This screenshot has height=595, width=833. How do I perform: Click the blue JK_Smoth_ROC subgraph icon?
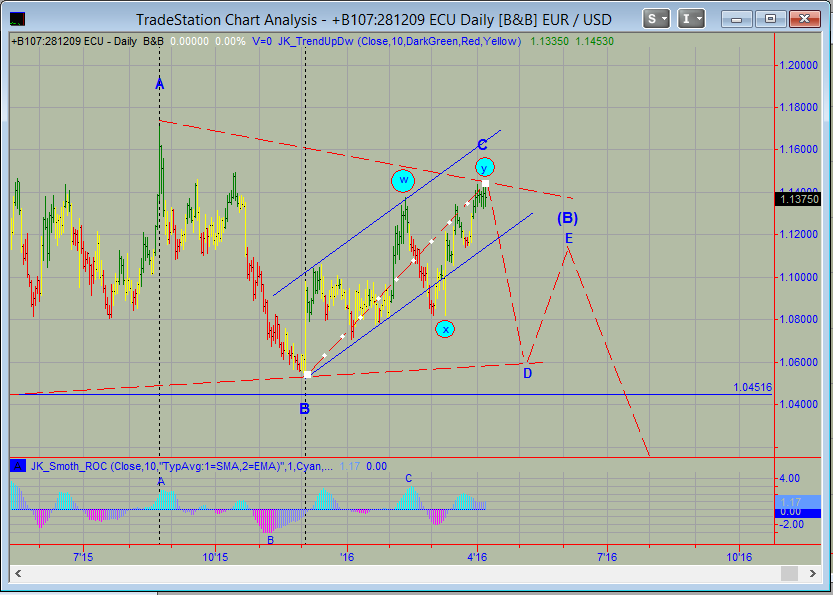pos(18,465)
